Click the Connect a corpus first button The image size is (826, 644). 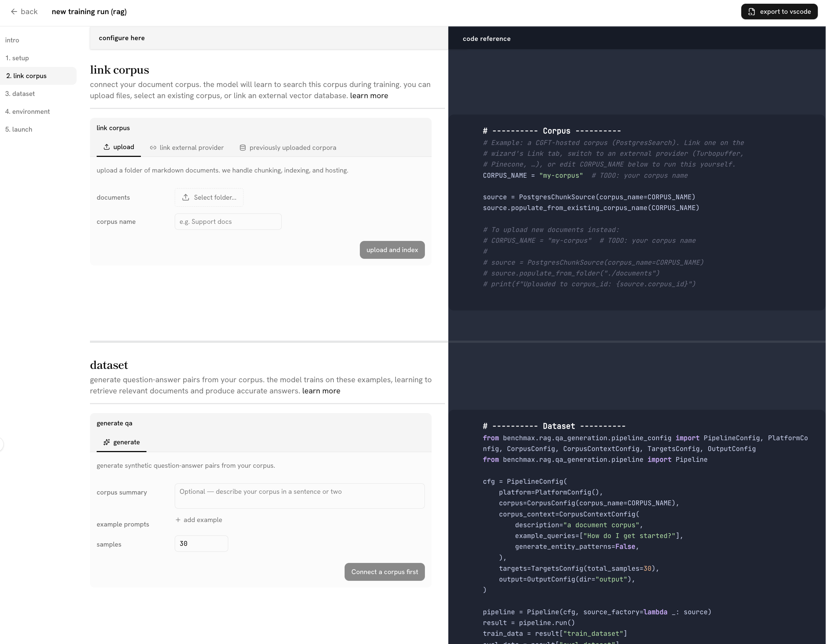[385, 572]
